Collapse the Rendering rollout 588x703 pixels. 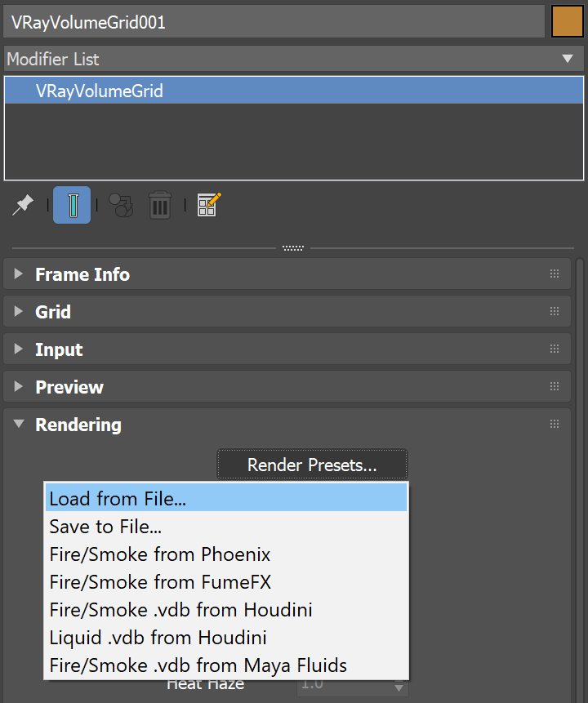point(78,425)
